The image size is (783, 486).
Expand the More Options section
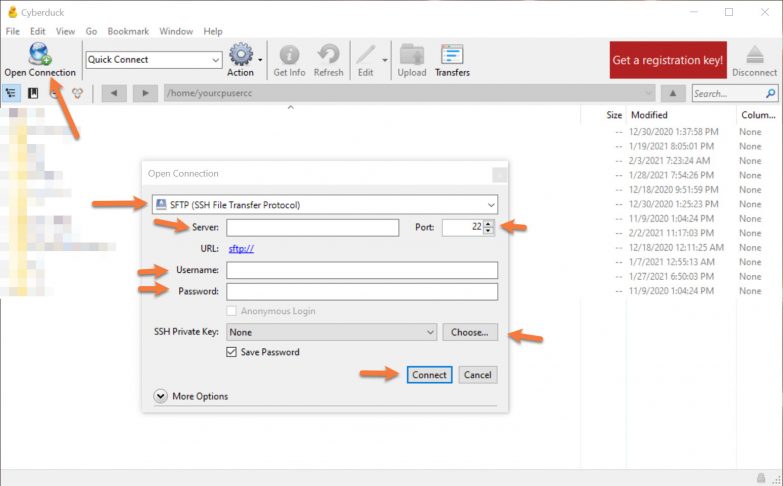(x=161, y=396)
